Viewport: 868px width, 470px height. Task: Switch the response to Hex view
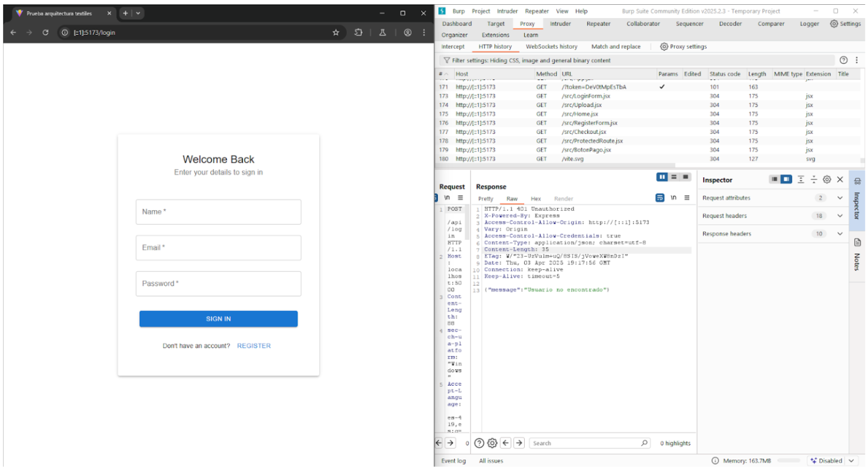point(535,199)
